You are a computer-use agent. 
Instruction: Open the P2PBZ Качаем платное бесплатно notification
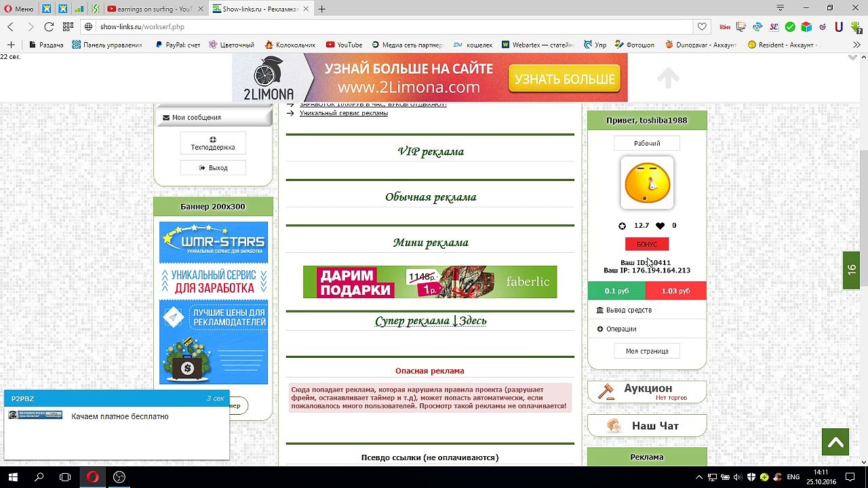point(117,424)
